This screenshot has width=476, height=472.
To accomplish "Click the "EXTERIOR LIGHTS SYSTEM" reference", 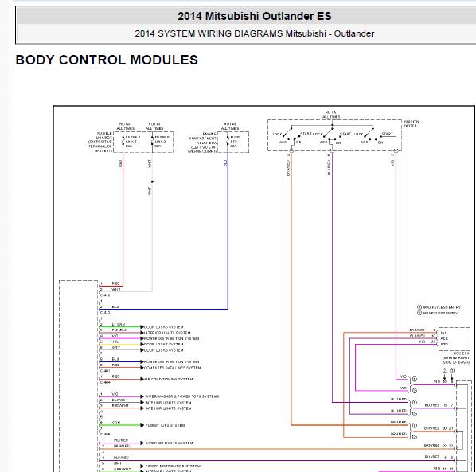I will (169, 443).
